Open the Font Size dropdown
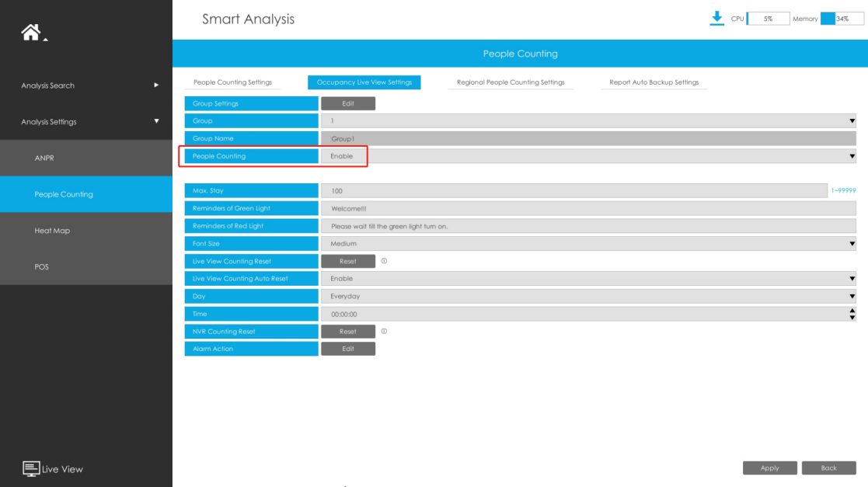This screenshot has height=487, width=868. 588,244
